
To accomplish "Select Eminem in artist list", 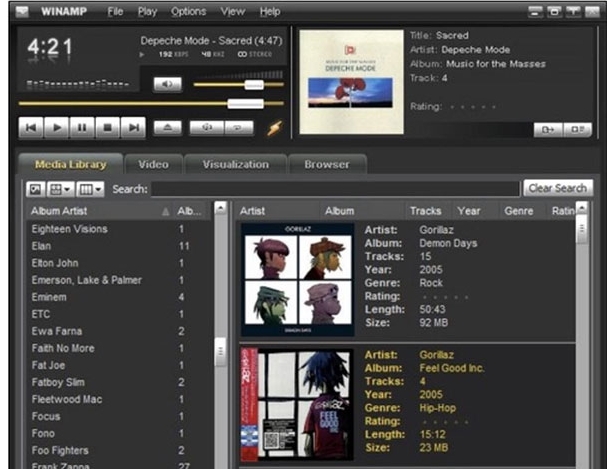I will (x=119, y=297).
